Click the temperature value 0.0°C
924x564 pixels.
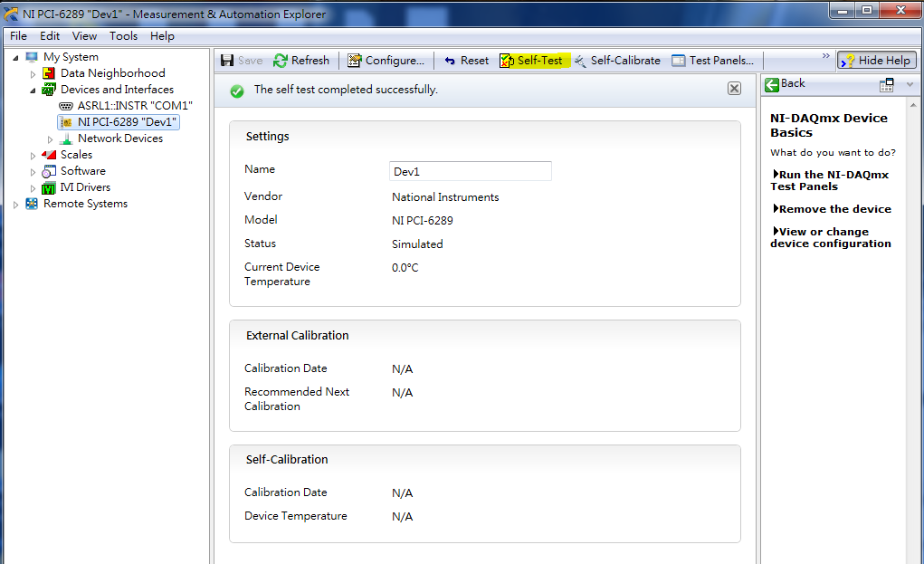(x=405, y=268)
